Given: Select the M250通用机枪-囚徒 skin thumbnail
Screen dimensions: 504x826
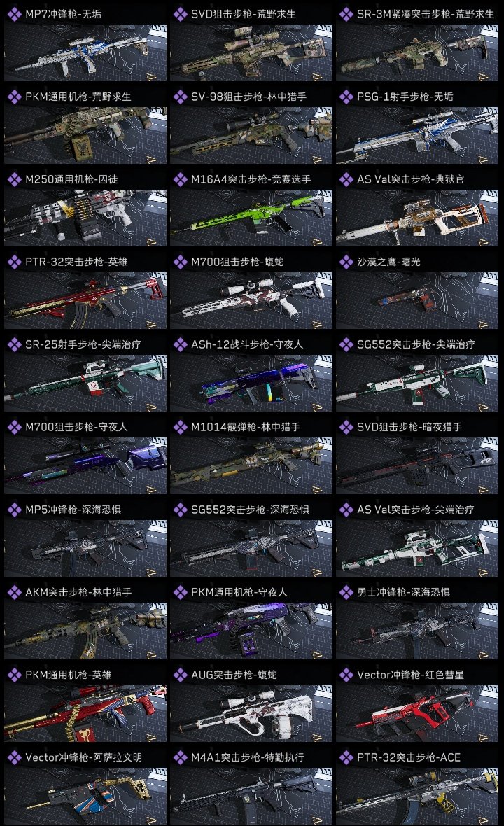Looking at the screenshot, I should [85, 218].
